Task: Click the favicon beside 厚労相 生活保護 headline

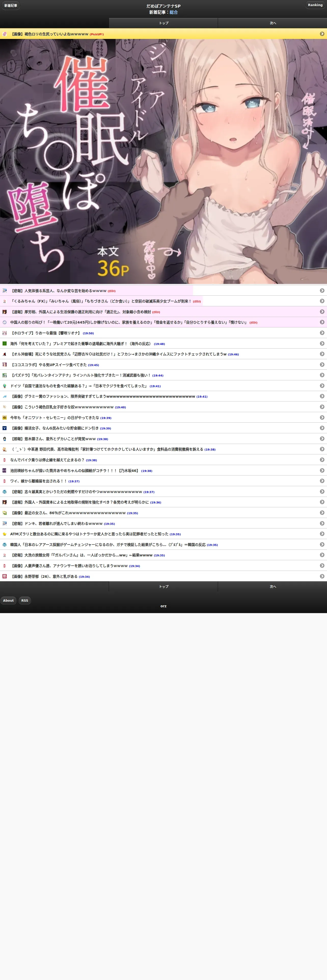Action: 5,312
